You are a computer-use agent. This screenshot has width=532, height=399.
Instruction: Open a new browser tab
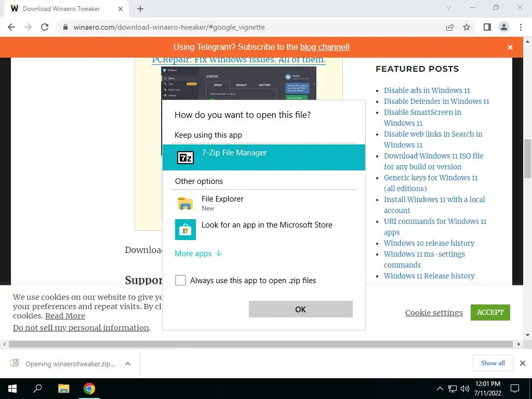pyautogui.click(x=140, y=9)
